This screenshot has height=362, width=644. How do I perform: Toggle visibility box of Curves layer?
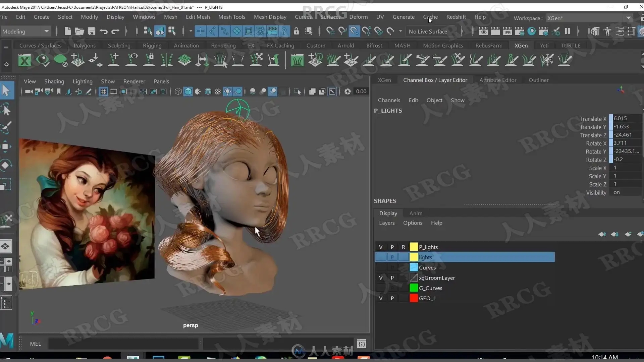point(381,267)
